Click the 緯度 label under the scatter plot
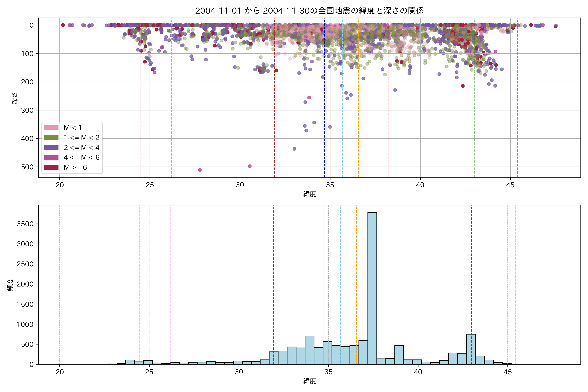This screenshot has height=392, width=588. pos(310,194)
